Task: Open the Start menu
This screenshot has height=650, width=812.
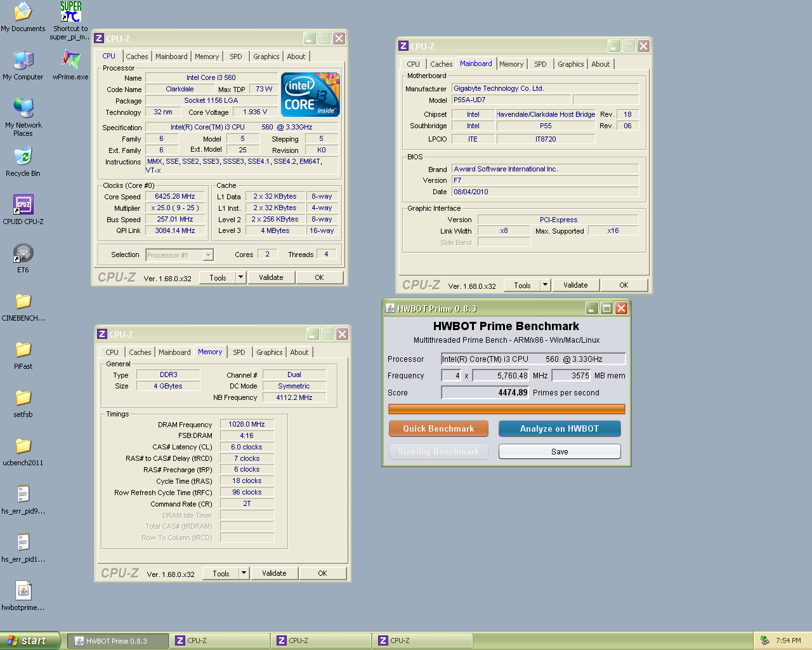Action: 30,640
